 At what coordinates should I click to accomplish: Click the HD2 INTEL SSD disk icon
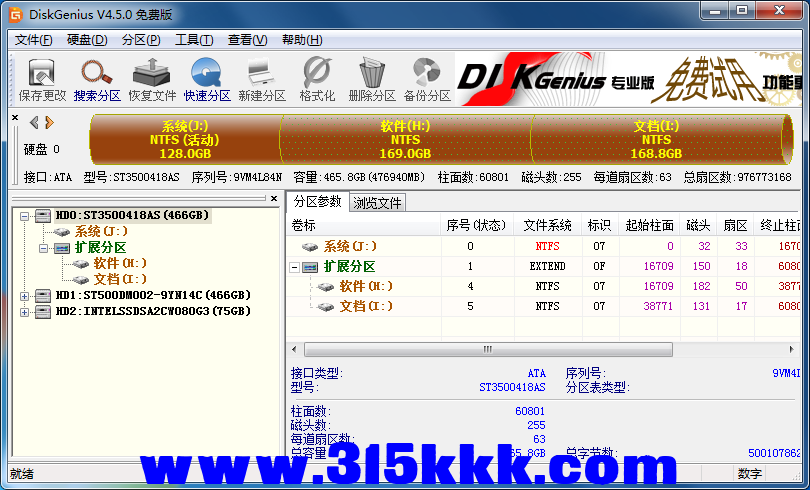(x=43, y=311)
